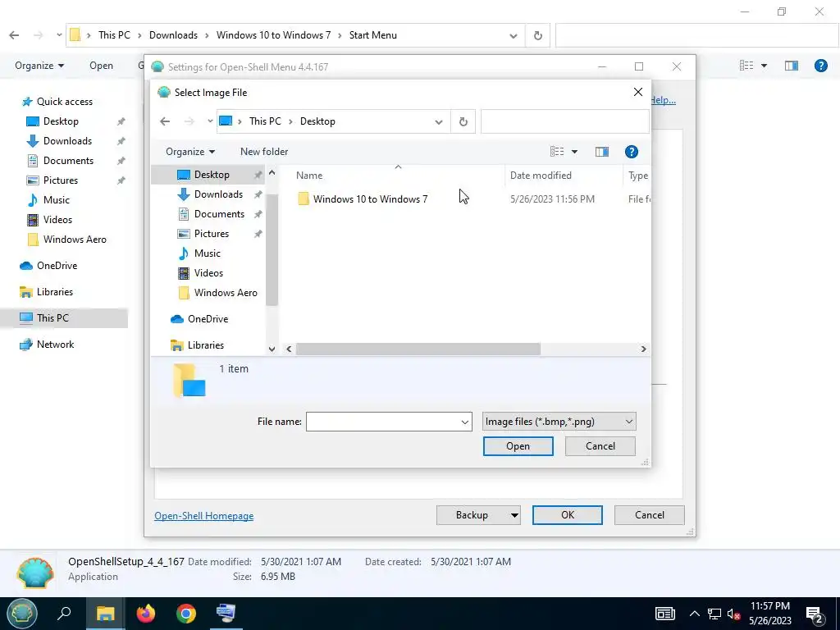Open Explorer view options dropdown arrow
The image size is (840, 630).
click(x=764, y=66)
